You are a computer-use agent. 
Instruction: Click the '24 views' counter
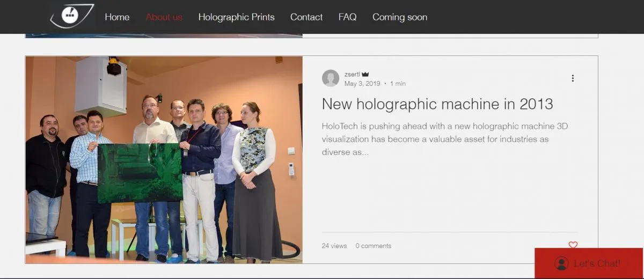point(334,246)
